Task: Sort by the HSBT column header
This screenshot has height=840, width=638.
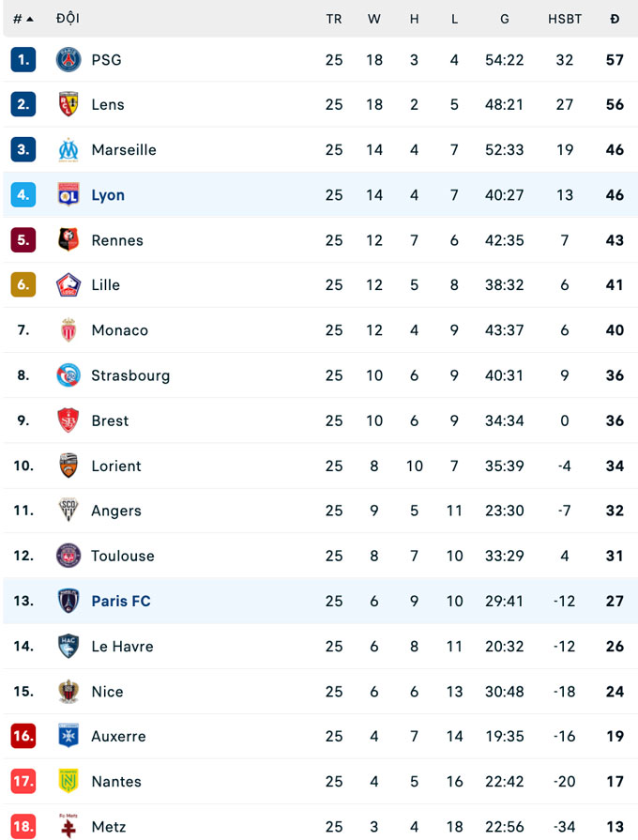Action: point(565,19)
